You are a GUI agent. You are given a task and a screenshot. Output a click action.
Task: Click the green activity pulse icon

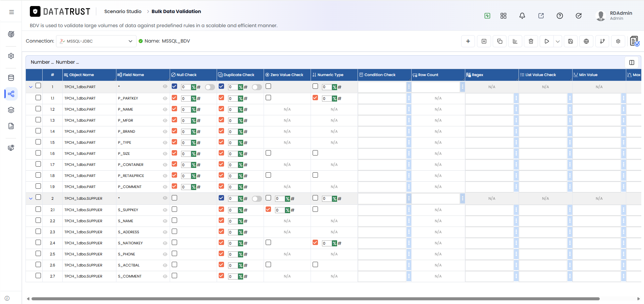pyautogui.click(x=487, y=16)
